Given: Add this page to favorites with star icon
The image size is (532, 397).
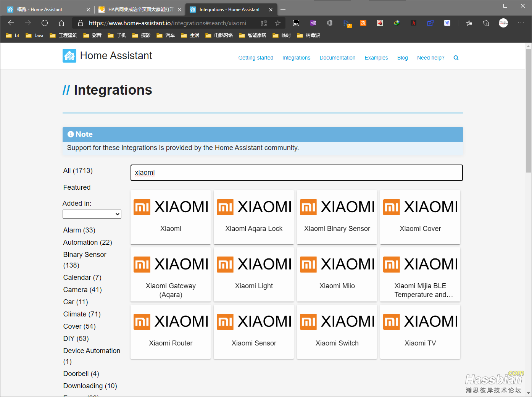Looking at the screenshot, I should (278, 23).
